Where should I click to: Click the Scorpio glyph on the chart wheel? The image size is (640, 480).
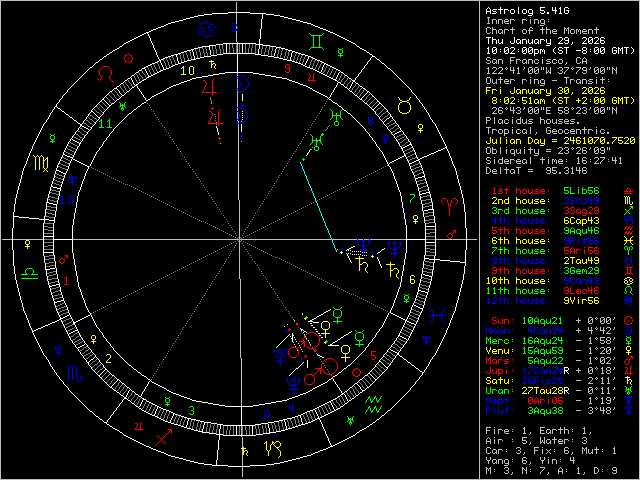[74, 373]
